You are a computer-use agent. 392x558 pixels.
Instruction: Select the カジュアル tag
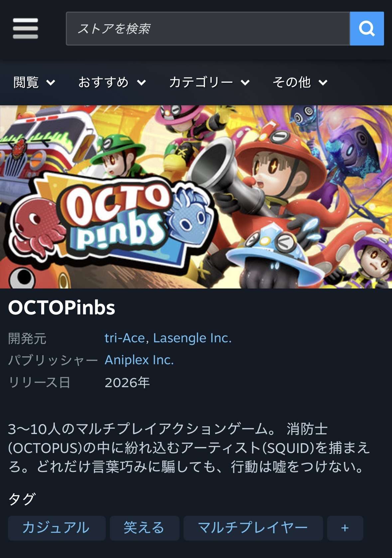[x=57, y=528]
